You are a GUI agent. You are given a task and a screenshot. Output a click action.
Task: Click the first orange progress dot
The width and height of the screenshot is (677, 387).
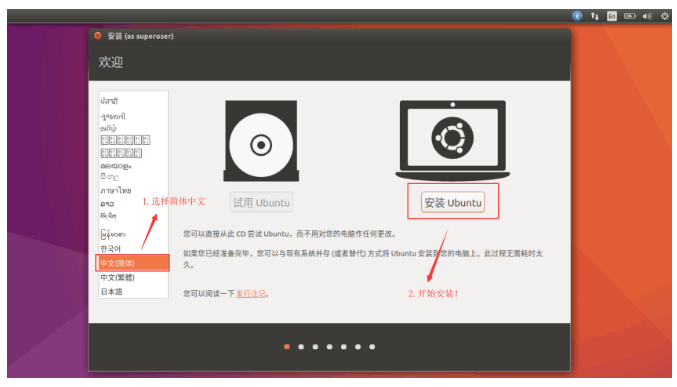tap(287, 346)
